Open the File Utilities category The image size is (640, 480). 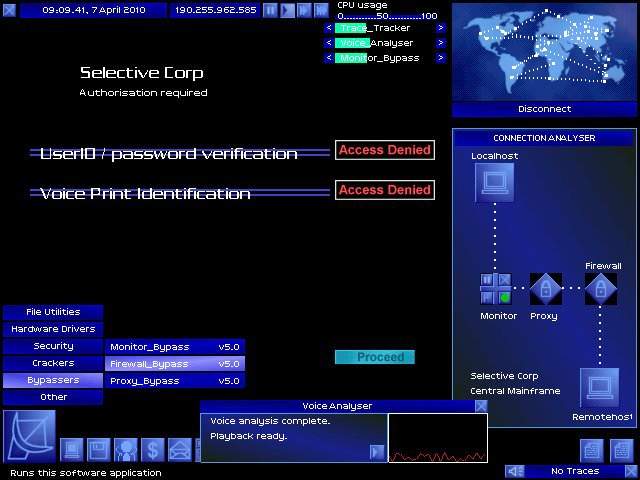[53, 312]
